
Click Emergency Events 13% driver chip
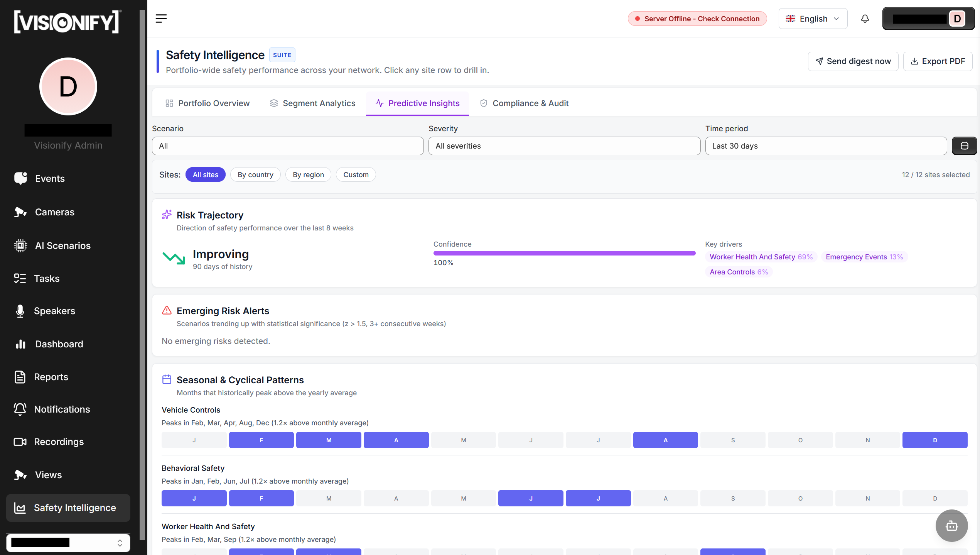click(864, 257)
